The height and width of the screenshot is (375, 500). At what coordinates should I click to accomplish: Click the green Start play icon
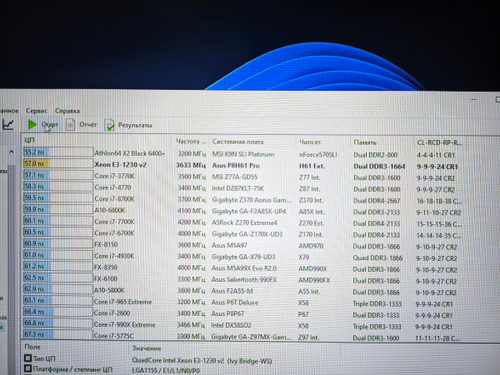(x=32, y=124)
